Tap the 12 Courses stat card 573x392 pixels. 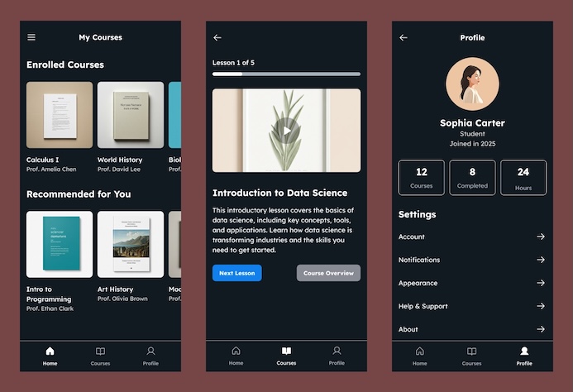click(422, 177)
